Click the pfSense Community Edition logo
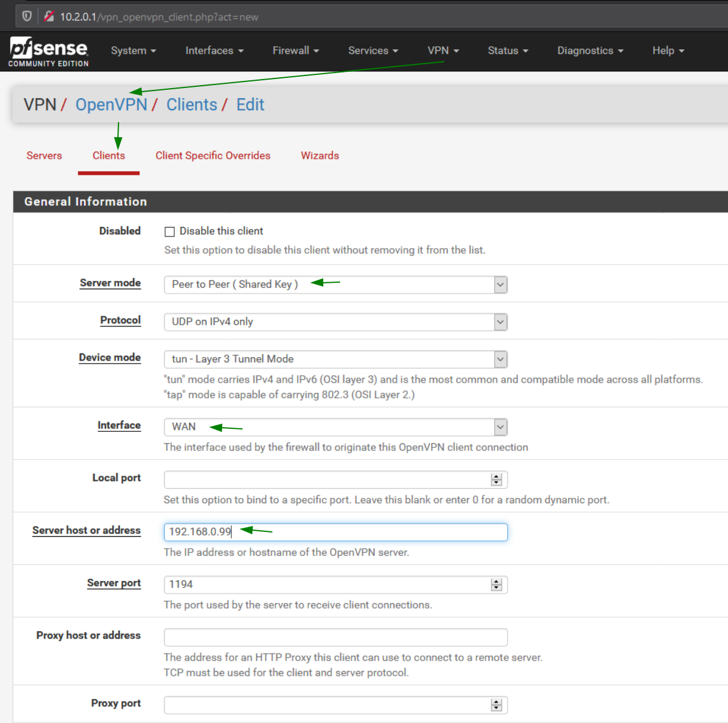Screen dimensions: 728x723 point(48,52)
